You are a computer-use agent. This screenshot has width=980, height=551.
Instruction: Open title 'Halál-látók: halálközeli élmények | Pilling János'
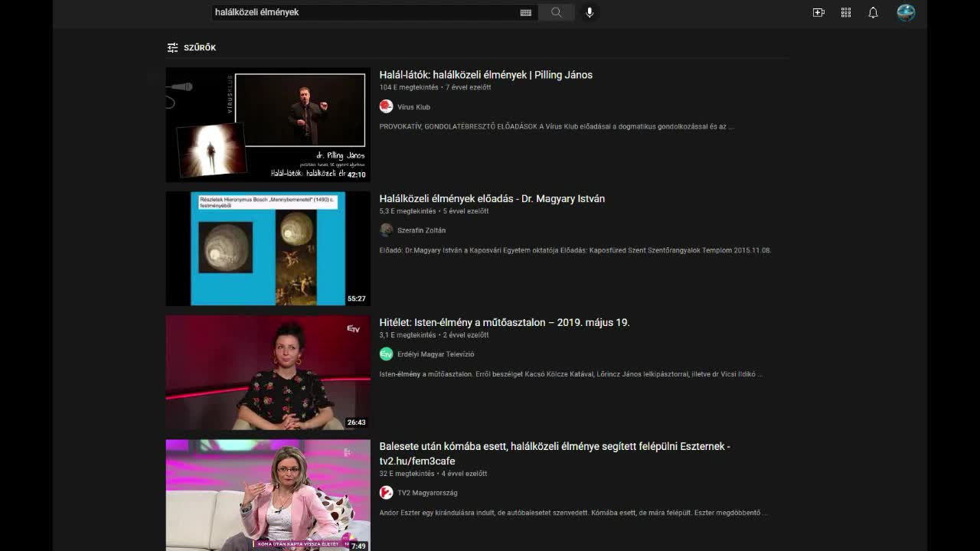pos(485,75)
